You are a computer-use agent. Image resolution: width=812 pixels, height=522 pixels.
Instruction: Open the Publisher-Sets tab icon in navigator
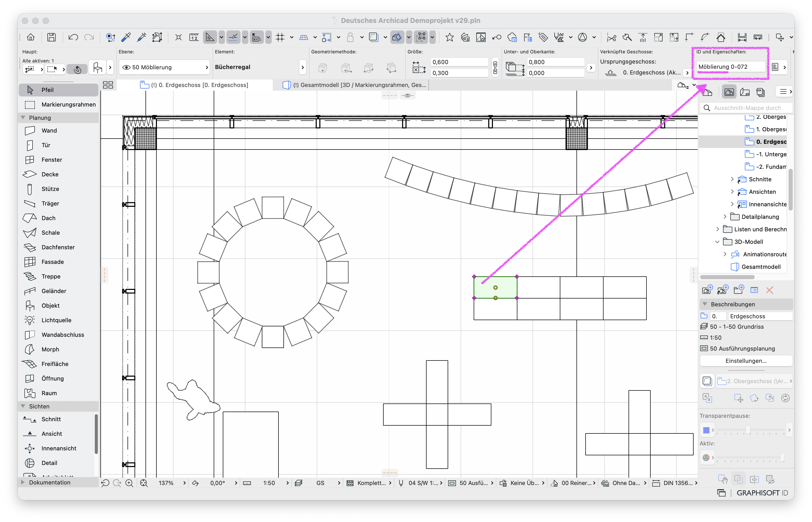point(760,92)
